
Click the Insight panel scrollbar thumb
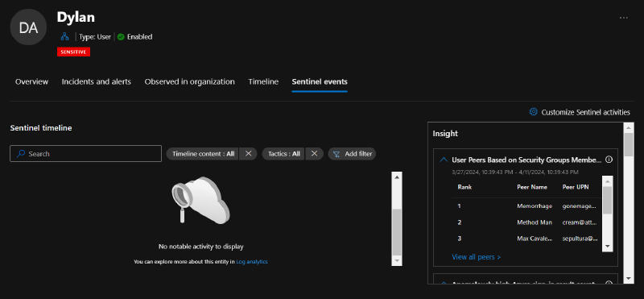628,144
